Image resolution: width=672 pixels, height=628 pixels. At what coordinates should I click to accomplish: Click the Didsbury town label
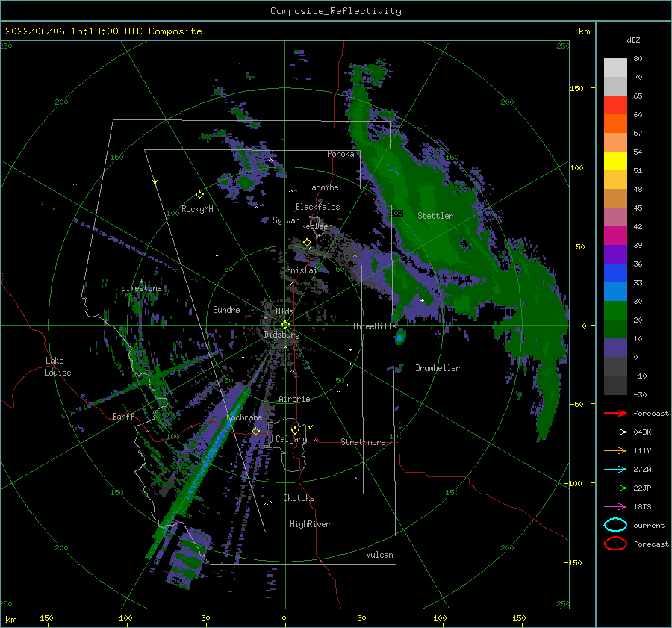point(281,335)
